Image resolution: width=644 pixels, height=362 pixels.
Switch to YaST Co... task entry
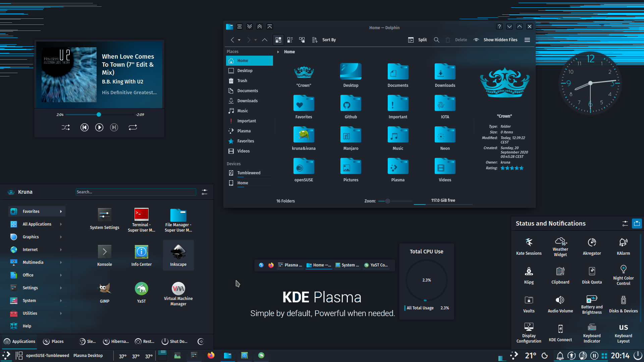tap(376, 265)
